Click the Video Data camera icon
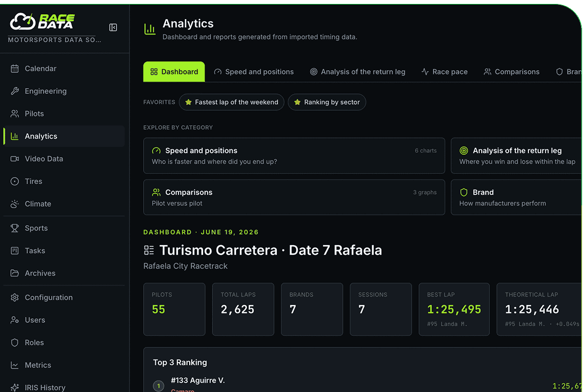The width and height of the screenshot is (587, 392). 15,159
